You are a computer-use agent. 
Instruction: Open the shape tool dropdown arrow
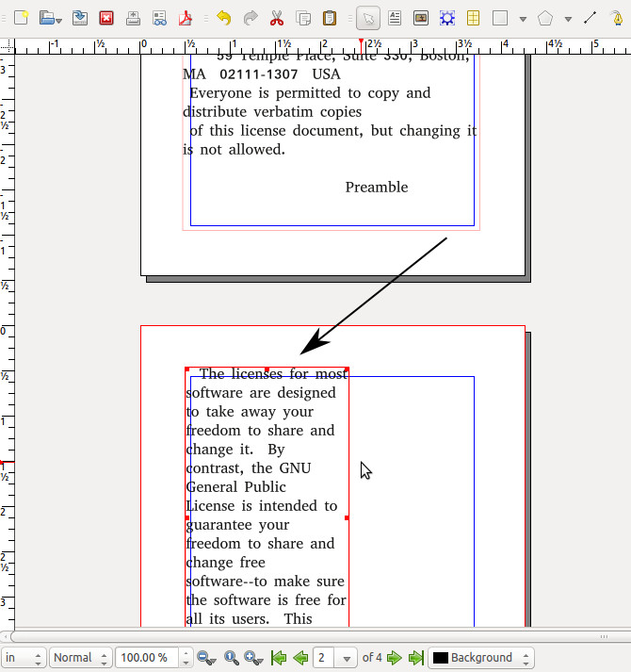click(523, 19)
